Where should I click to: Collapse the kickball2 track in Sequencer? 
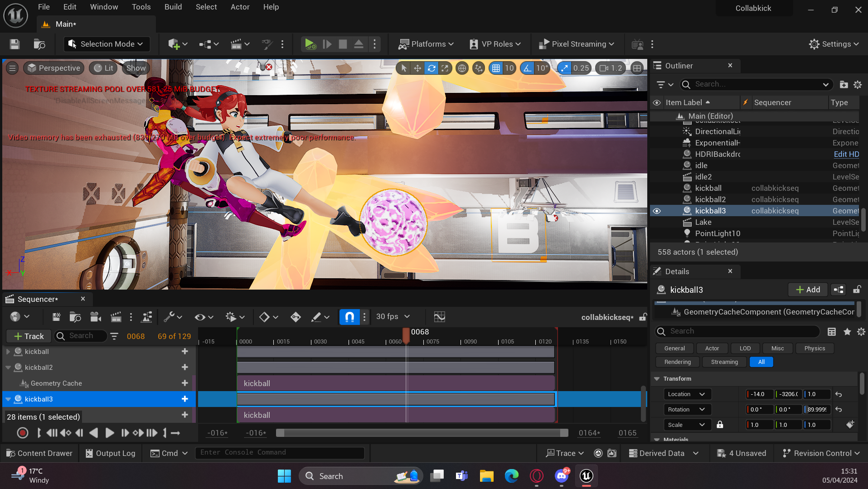pyautogui.click(x=8, y=367)
